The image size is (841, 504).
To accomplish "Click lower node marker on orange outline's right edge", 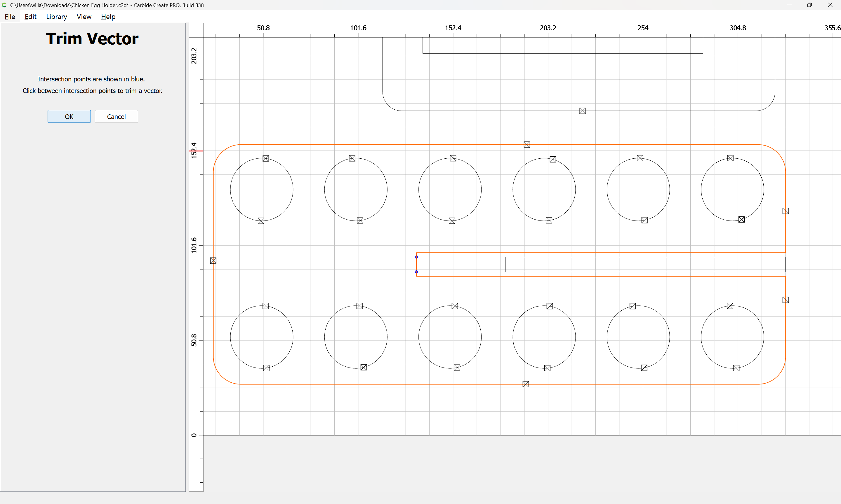I will pos(785,300).
